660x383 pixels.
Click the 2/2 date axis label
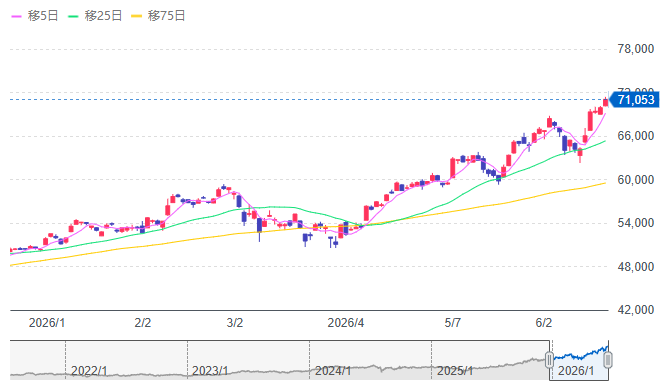click(143, 323)
